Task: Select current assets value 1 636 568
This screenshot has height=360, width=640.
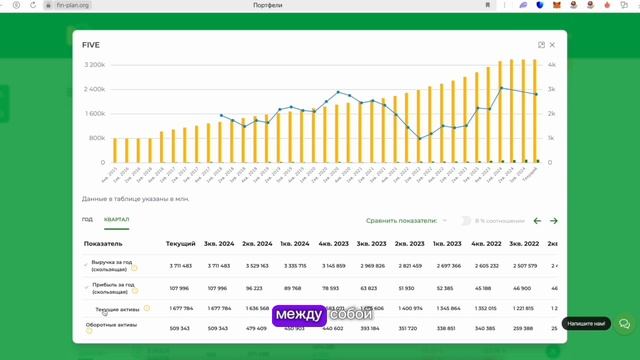Action: (x=257, y=309)
